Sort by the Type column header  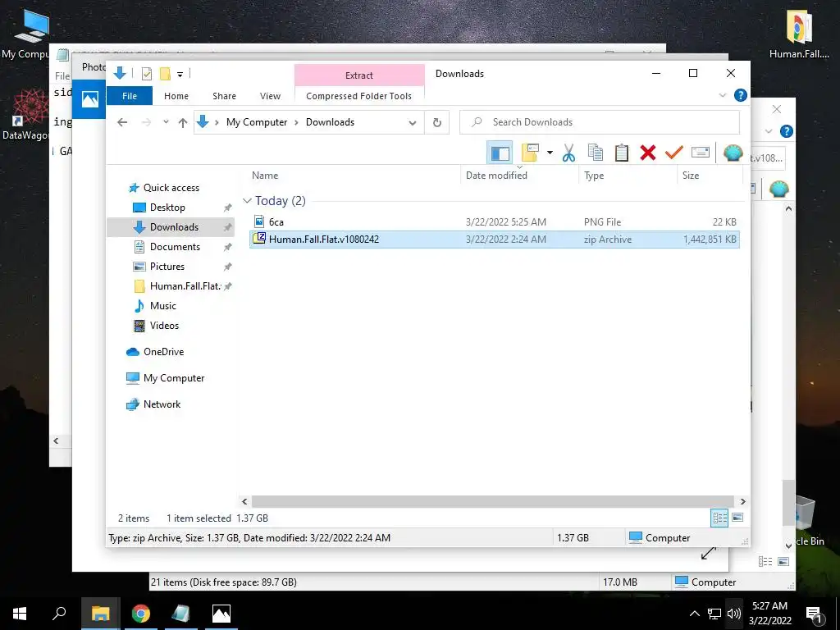click(x=594, y=176)
